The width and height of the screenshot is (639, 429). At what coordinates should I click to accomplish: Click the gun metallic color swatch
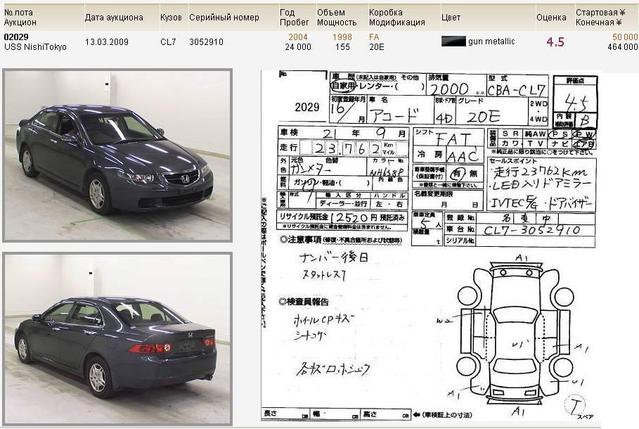[x=453, y=41]
